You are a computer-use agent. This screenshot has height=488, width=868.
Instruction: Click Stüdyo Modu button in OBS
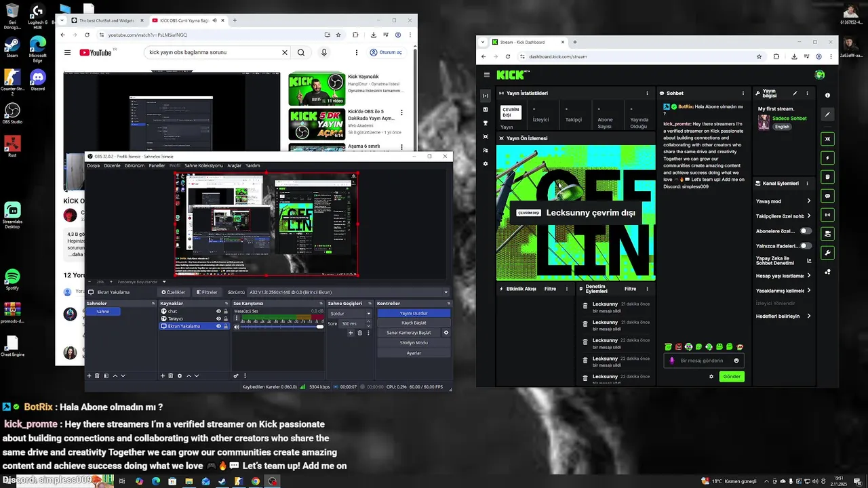coord(414,343)
